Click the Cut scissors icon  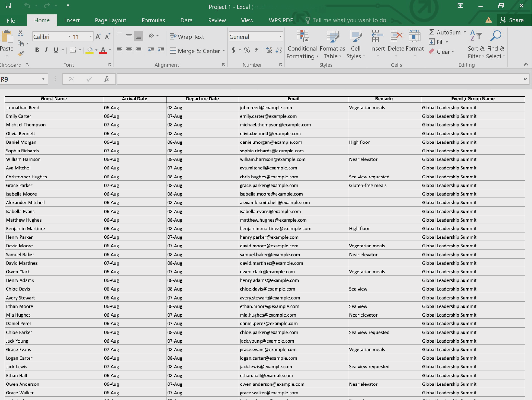click(x=21, y=33)
